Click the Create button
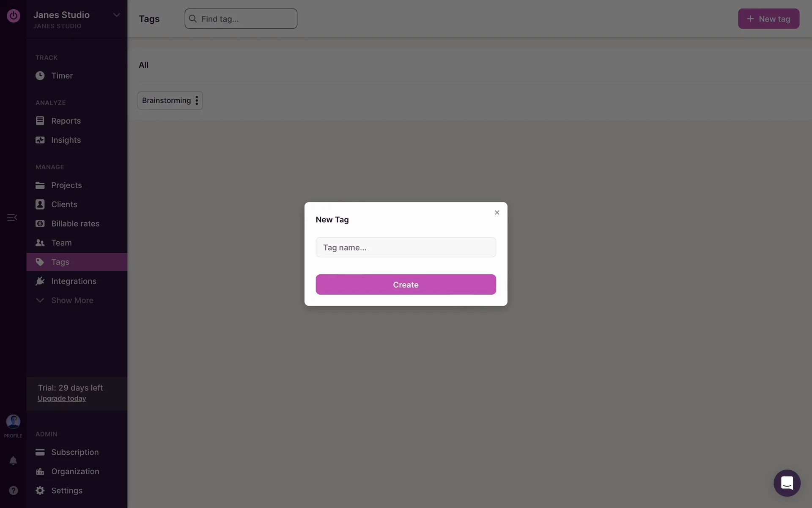812x508 pixels. tap(406, 284)
